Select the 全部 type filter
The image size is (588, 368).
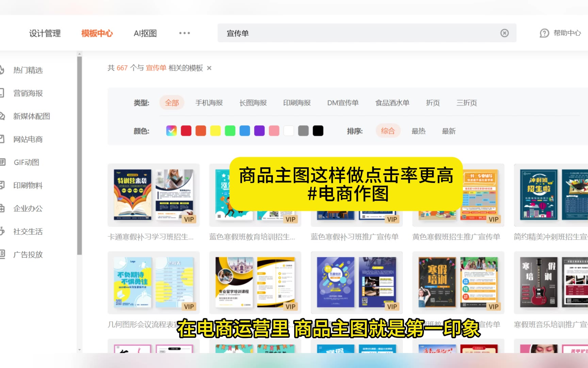pyautogui.click(x=172, y=103)
